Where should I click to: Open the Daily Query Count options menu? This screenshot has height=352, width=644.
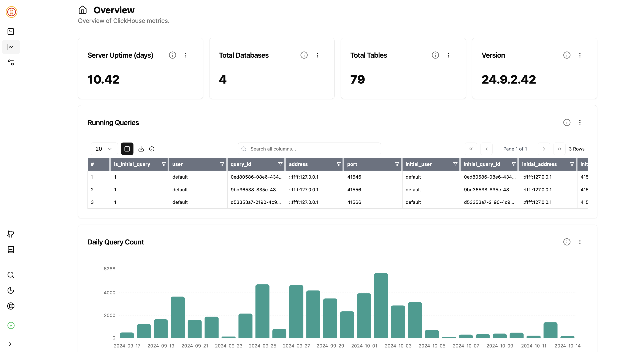(x=580, y=242)
